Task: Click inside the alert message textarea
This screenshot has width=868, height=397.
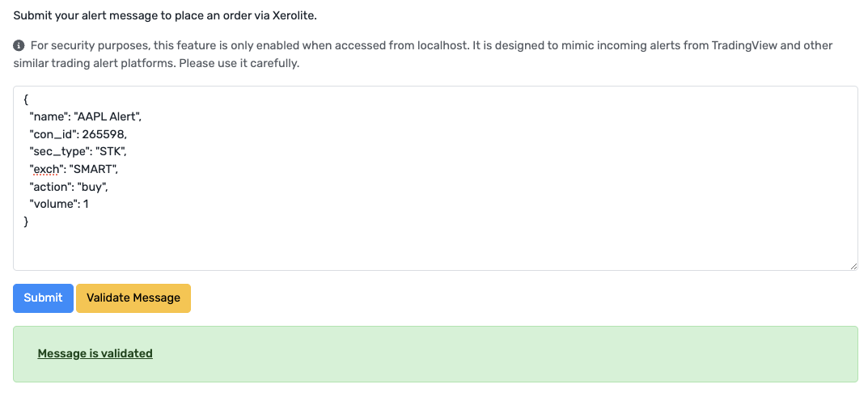Action: [x=435, y=178]
